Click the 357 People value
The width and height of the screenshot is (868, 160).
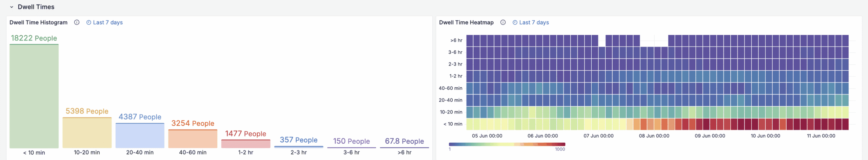[x=298, y=140]
